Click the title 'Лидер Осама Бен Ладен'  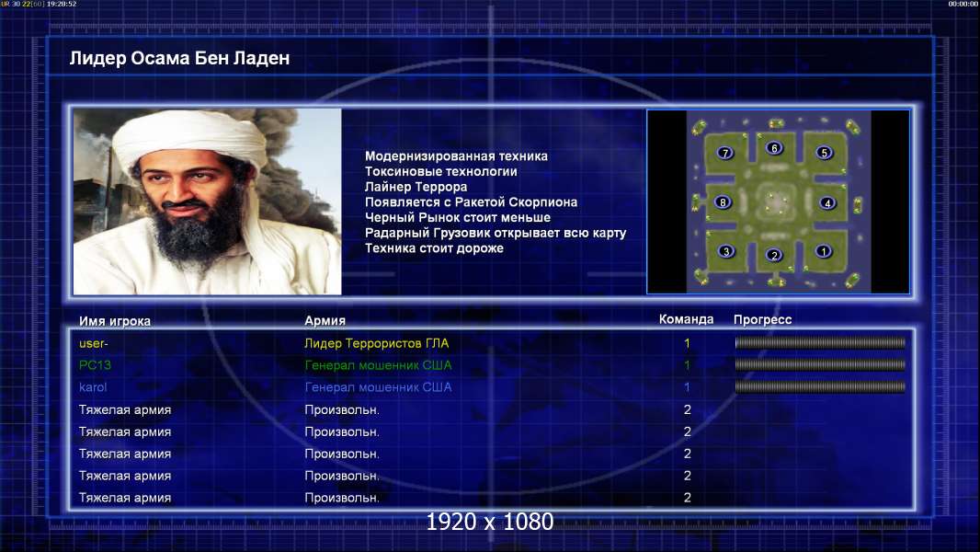(x=179, y=58)
